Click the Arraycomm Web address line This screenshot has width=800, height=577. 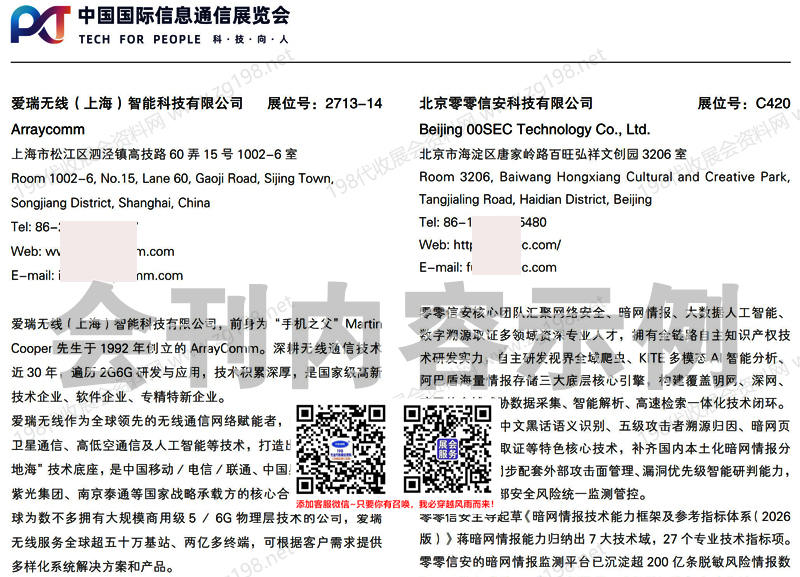[x=93, y=252]
